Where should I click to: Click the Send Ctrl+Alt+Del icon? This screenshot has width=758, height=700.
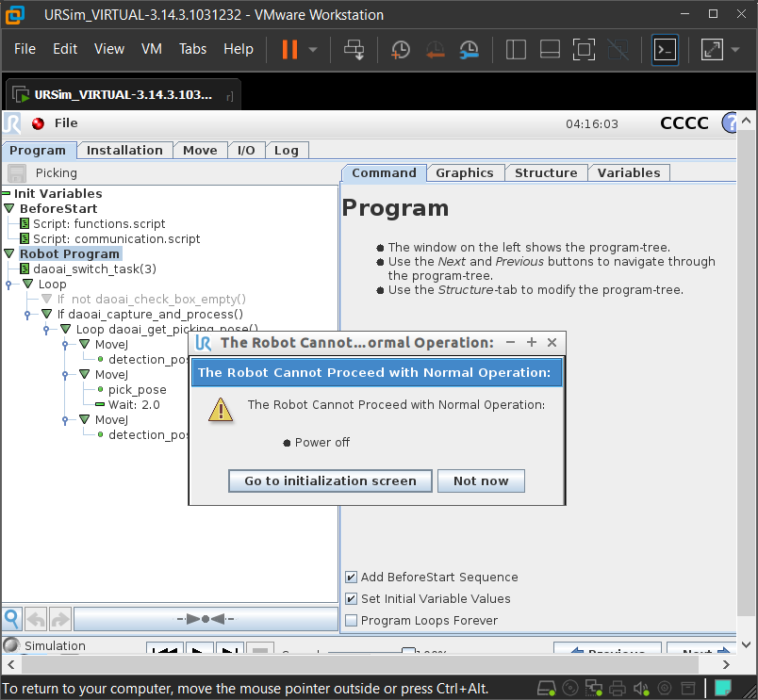[x=354, y=49]
